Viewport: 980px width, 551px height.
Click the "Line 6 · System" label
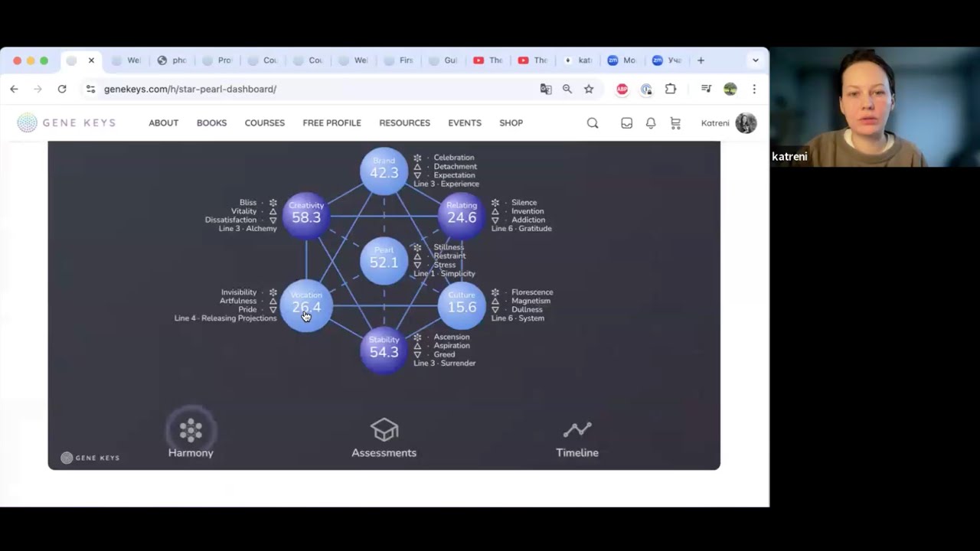(x=518, y=318)
